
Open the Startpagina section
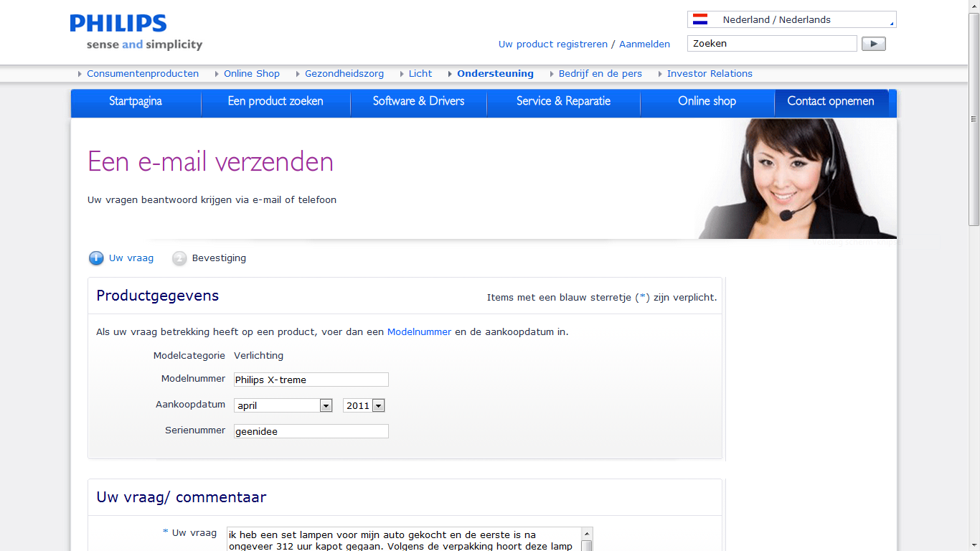pyautogui.click(x=135, y=102)
